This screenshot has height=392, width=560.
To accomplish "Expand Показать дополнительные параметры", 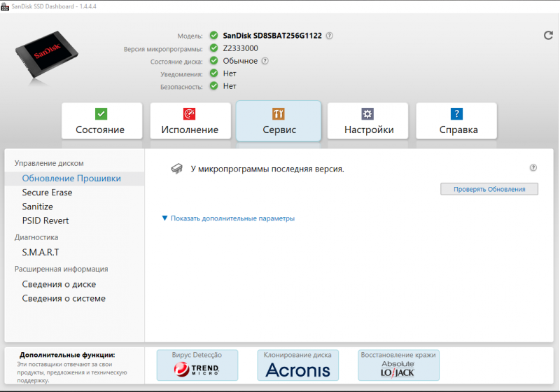I will [229, 218].
